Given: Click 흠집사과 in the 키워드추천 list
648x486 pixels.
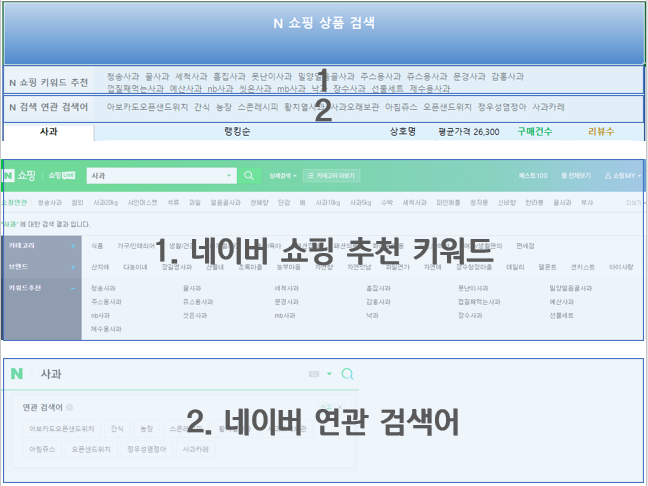Looking at the screenshot, I should pos(378,288).
